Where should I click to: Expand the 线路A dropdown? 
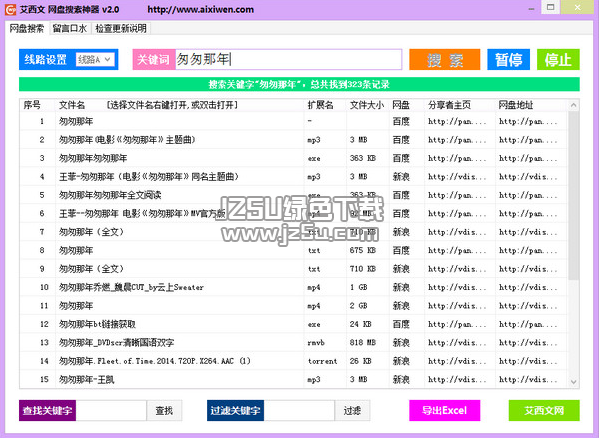pyautogui.click(x=95, y=60)
